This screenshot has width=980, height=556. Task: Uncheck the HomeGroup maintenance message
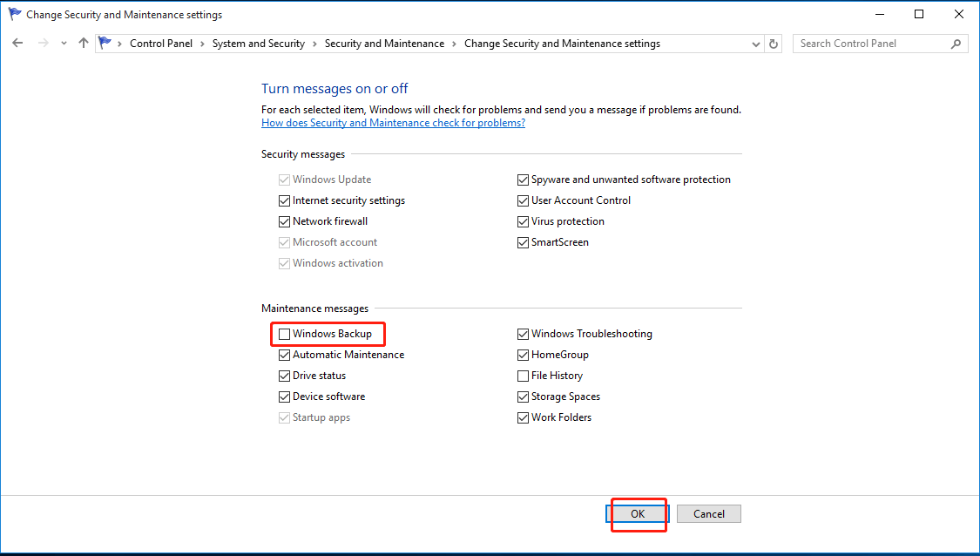click(x=523, y=354)
